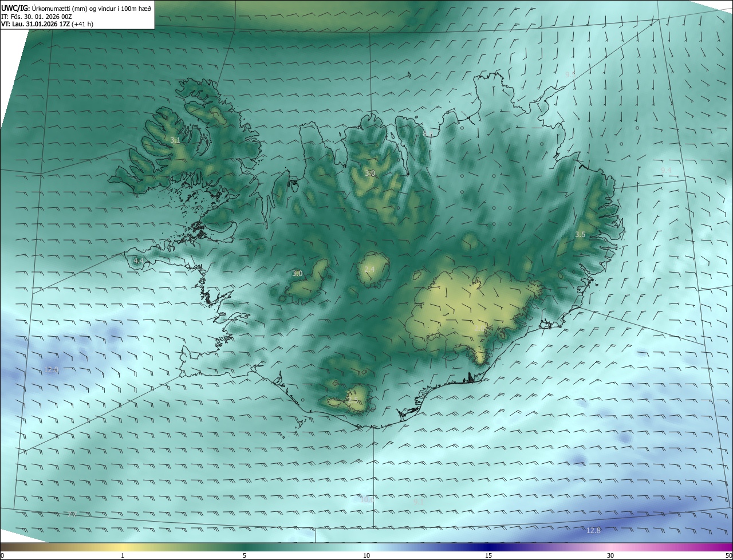The width and height of the screenshot is (733, 560).
Task: Click the 9.4 value label east of Iceland
Action: click(x=667, y=170)
